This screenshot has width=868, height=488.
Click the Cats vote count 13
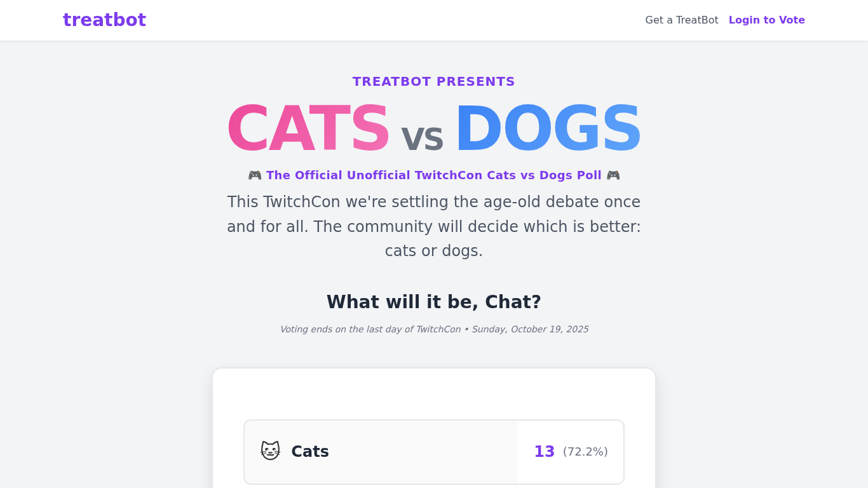(x=544, y=452)
